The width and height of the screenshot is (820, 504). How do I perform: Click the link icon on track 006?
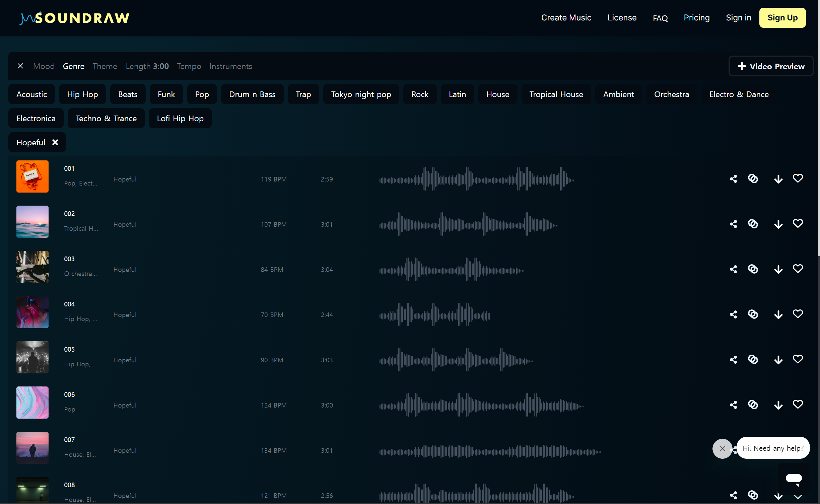[753, 405]
